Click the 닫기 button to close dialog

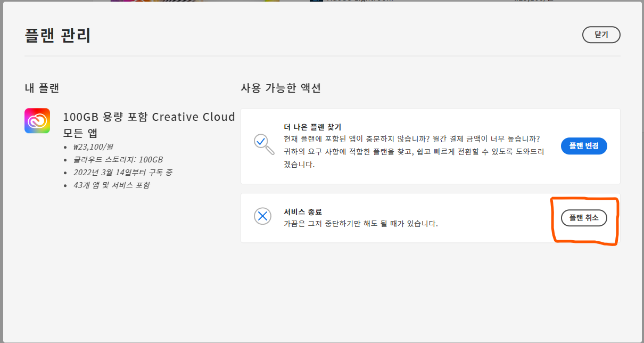[601, 35]
